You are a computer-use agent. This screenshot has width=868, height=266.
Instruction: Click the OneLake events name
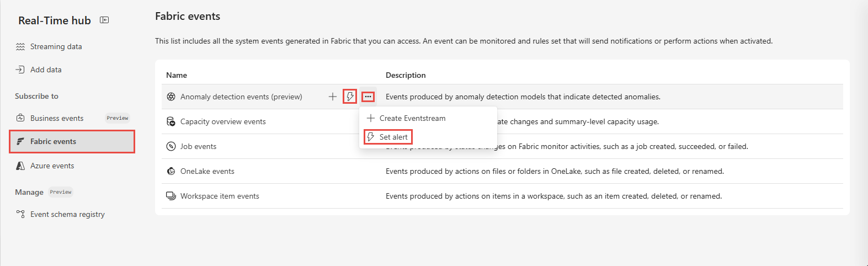pos(207,171)
